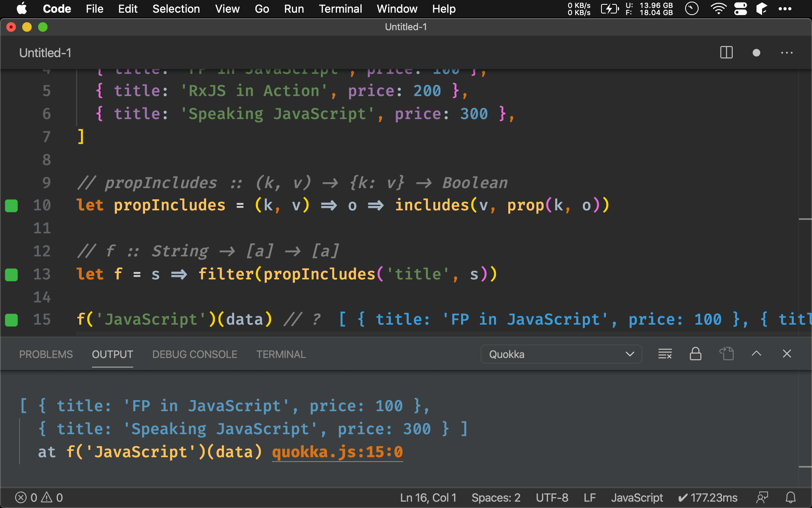Open Quokka output channel dropdown
812x508 pixels.
[x=561, y=354]
